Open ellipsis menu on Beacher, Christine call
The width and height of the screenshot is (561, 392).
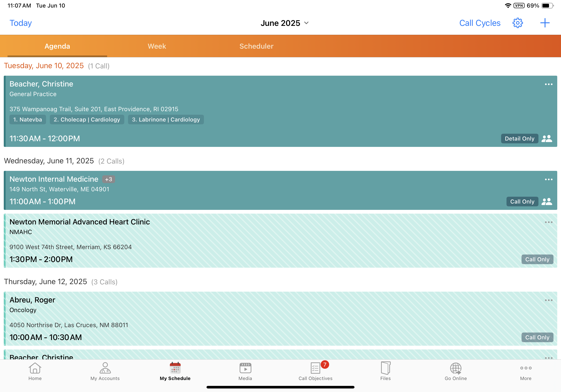click(x=548, y=84)
